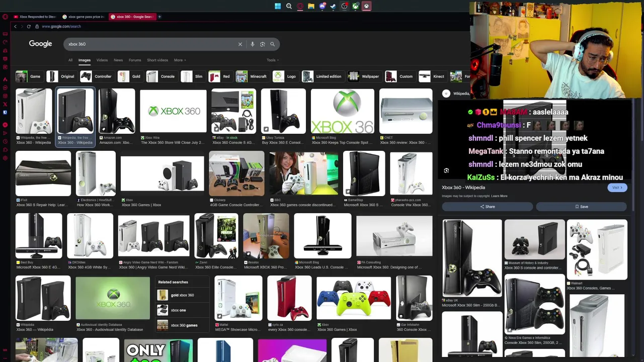
Task: Open the BBC Xbox 360 discontinued image
Action: click(x=303, y=173)
